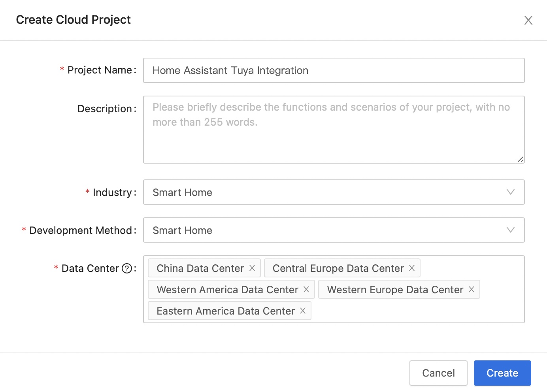The height and width of the screenshot is (392, 547).
Task: Click the Cancel button
Action: coord(438,373)
